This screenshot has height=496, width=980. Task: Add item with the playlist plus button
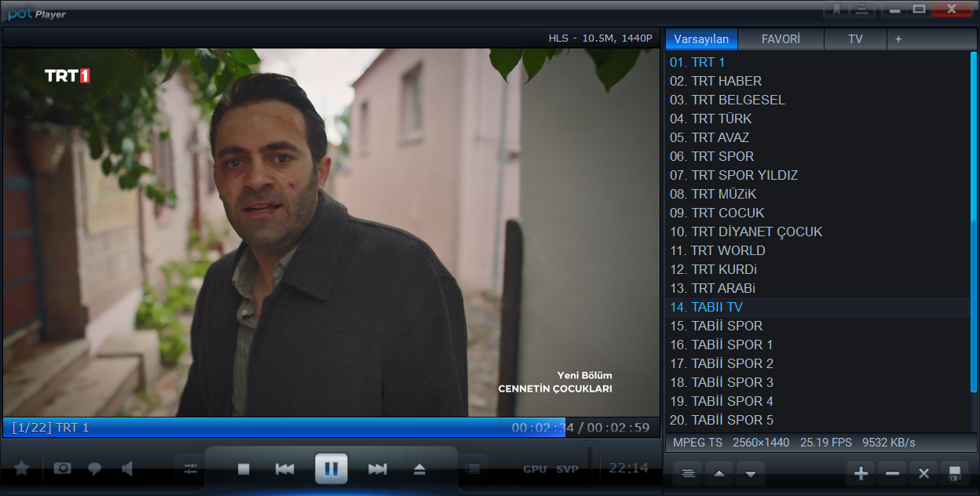(x=861, y=473)
